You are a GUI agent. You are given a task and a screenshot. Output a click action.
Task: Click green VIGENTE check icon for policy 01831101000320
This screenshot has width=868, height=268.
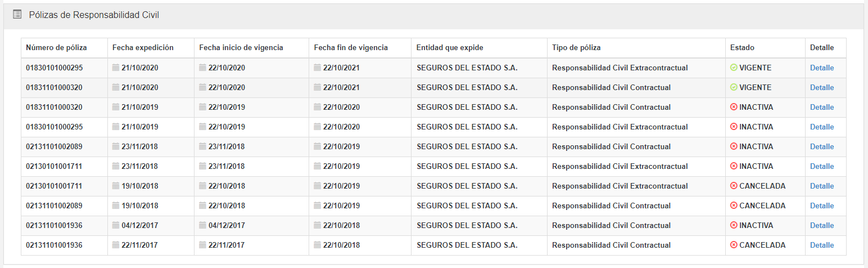coord(734,88)
